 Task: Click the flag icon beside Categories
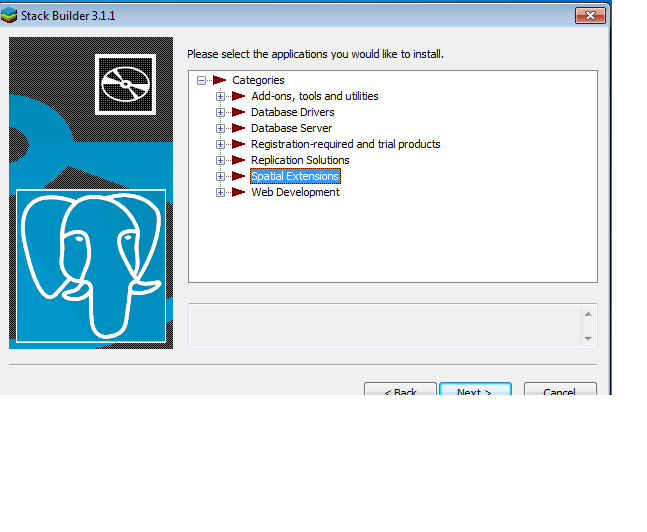tap(219, 80)
